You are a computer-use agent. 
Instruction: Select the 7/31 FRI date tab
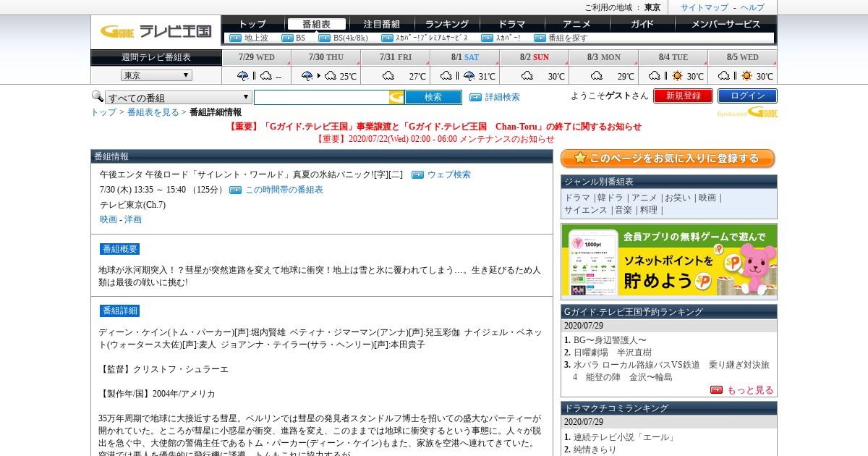[x=396, y=57]
